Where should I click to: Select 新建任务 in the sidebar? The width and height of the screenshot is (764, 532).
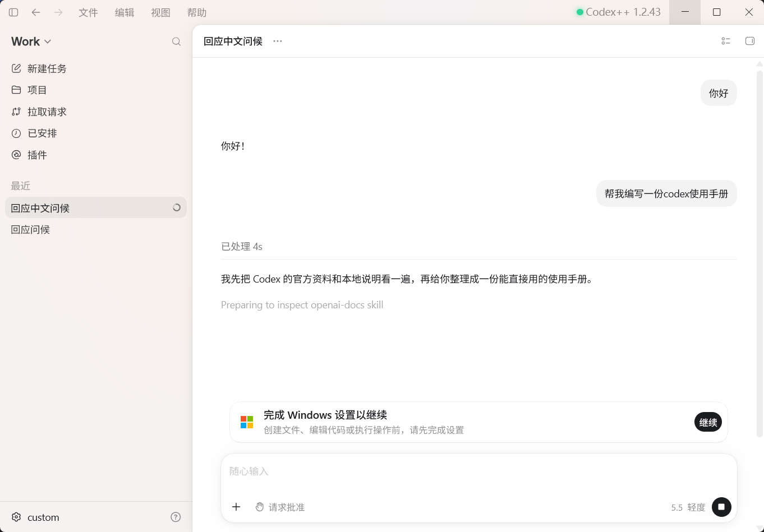click(x=96, y=68)
